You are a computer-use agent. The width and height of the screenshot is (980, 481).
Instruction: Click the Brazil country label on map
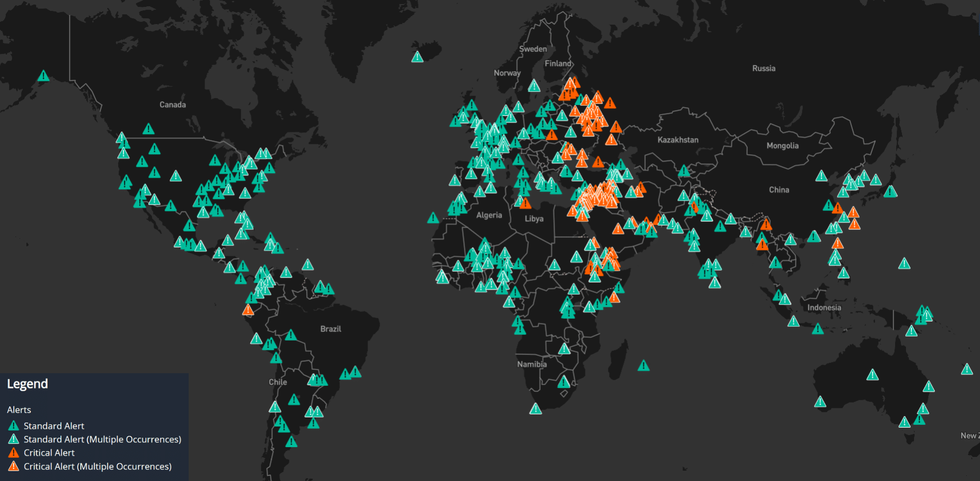pos(330,329)
